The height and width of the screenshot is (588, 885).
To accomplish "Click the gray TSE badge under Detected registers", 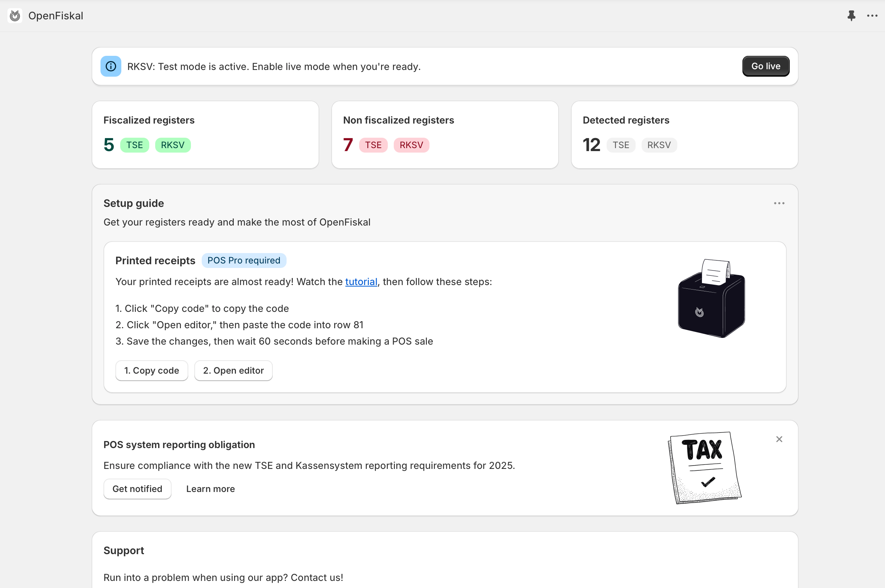I will [621, 145].
